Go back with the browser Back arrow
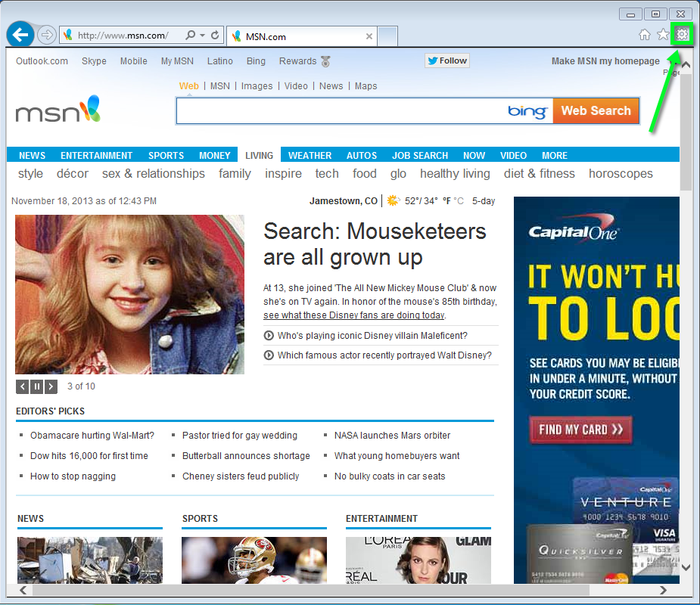 pyautogui.click(x=20, y=34)
